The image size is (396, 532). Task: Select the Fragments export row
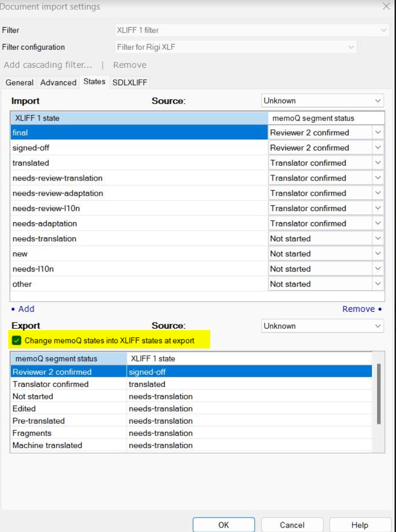[x=191, y=433]
